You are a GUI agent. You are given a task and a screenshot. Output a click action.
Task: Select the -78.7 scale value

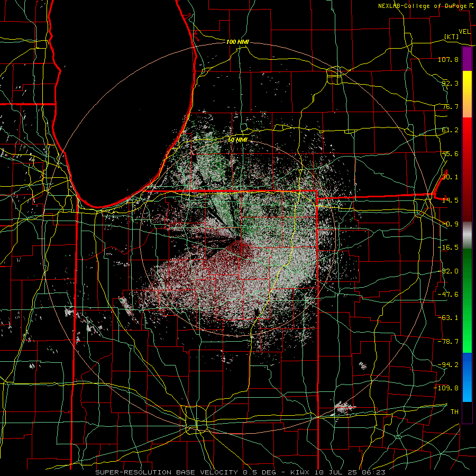coord(448,342)
